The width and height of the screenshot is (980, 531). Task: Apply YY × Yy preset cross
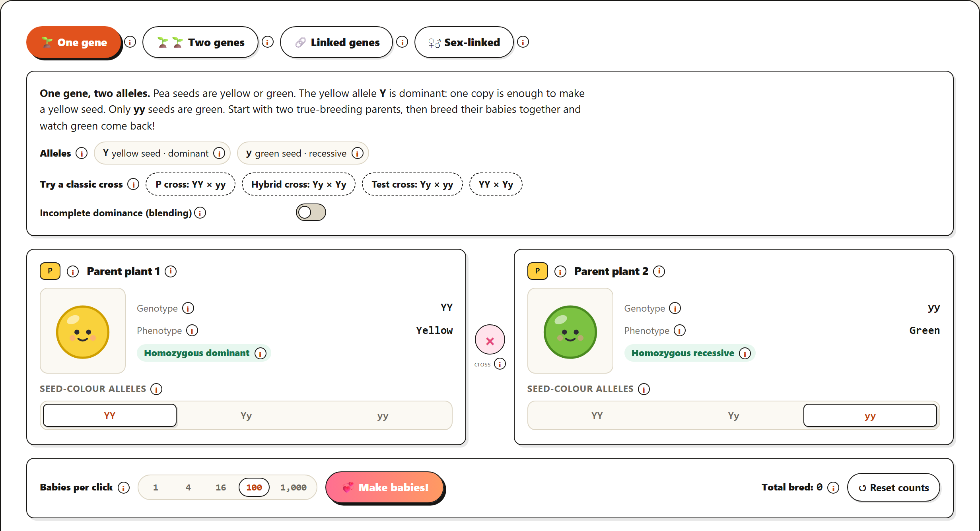pyautogui.click(x=496, y=184)
